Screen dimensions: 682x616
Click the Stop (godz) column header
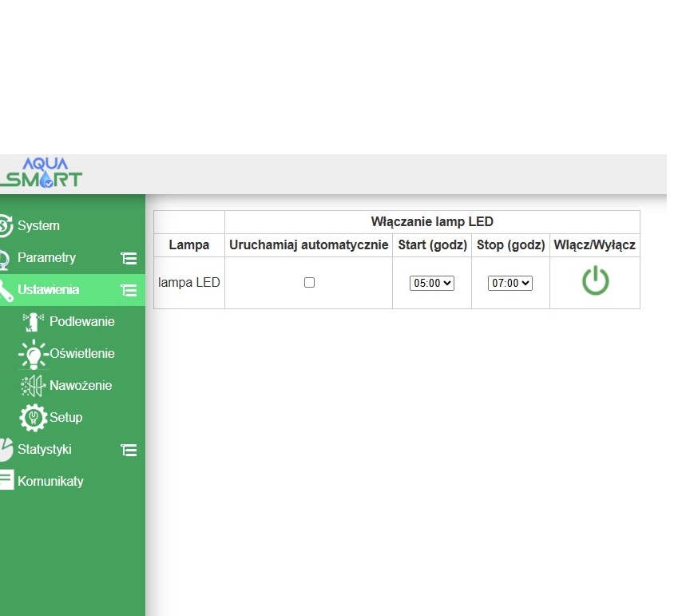(510, 245)
